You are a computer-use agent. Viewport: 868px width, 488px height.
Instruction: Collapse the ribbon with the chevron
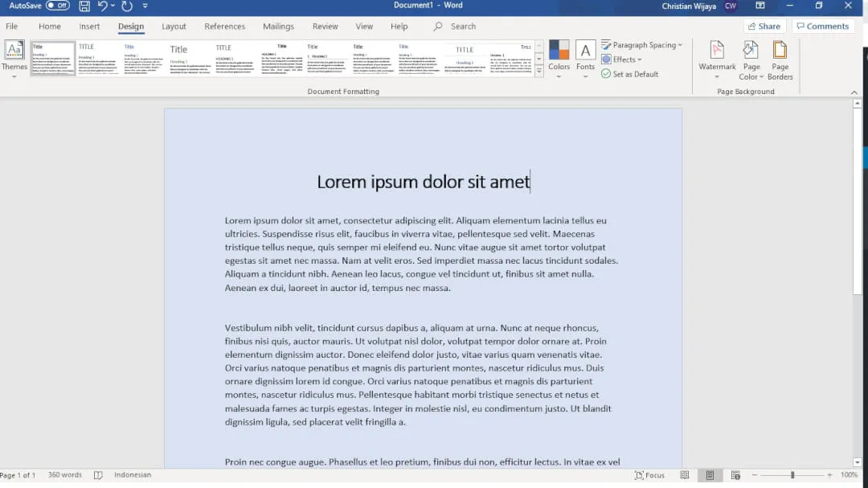[x=854, y=92]
